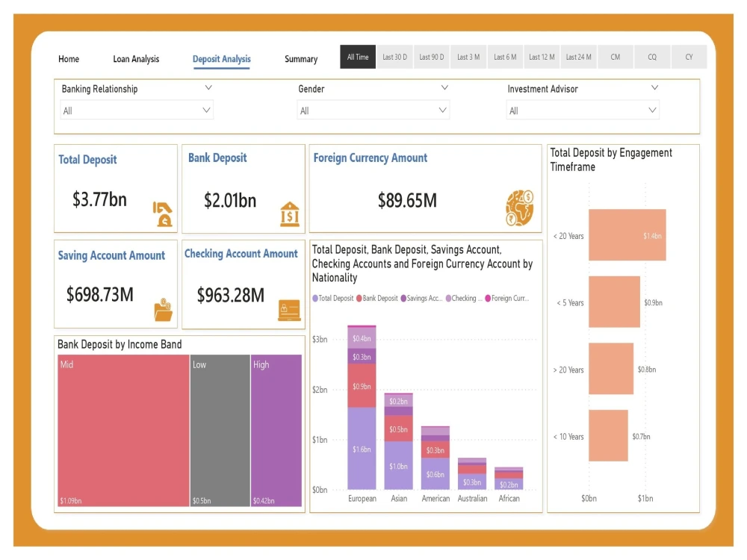Open the Summary tab
The height and width of the screenshot is (560, 747).
point(301,58)
